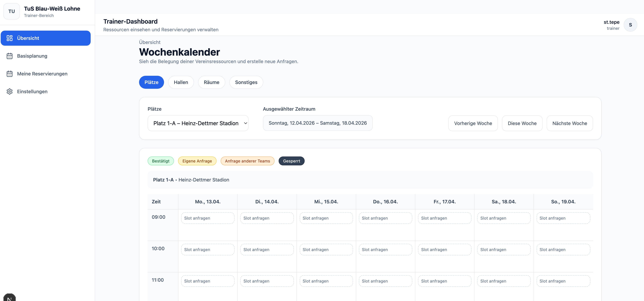The width and height of the screenshot is (644, 301).
Task: Click the 10:00 time row label
Action: [158, 248]
